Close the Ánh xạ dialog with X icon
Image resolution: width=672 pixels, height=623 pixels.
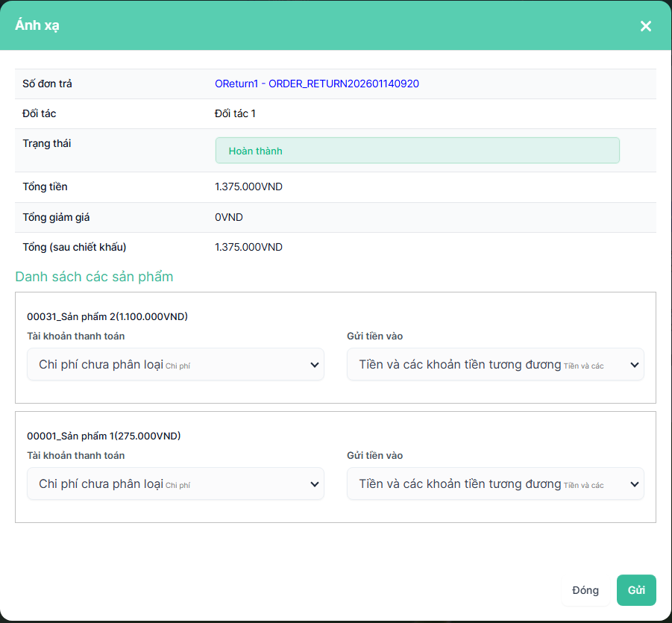pos(645,26)
